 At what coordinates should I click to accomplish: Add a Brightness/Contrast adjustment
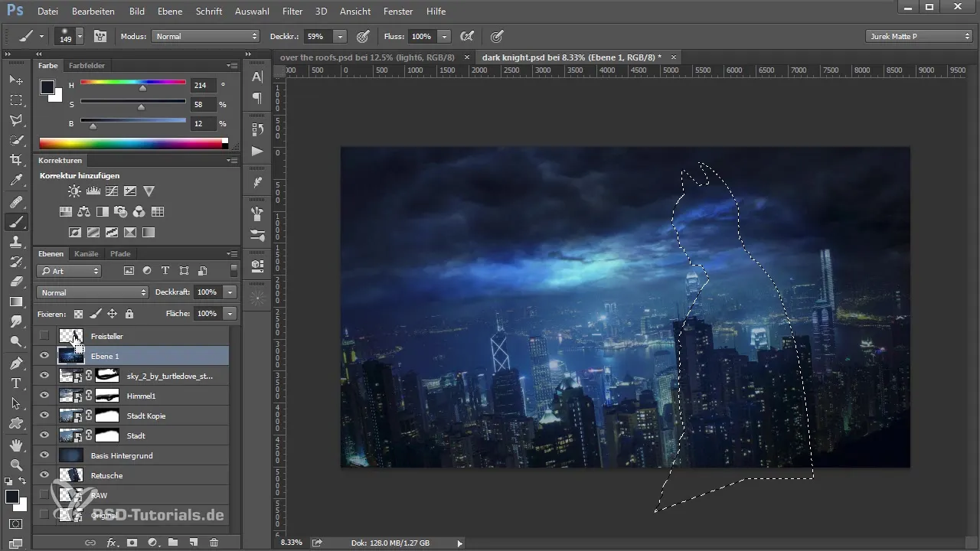pyautogui.click(x=74, y=191)
